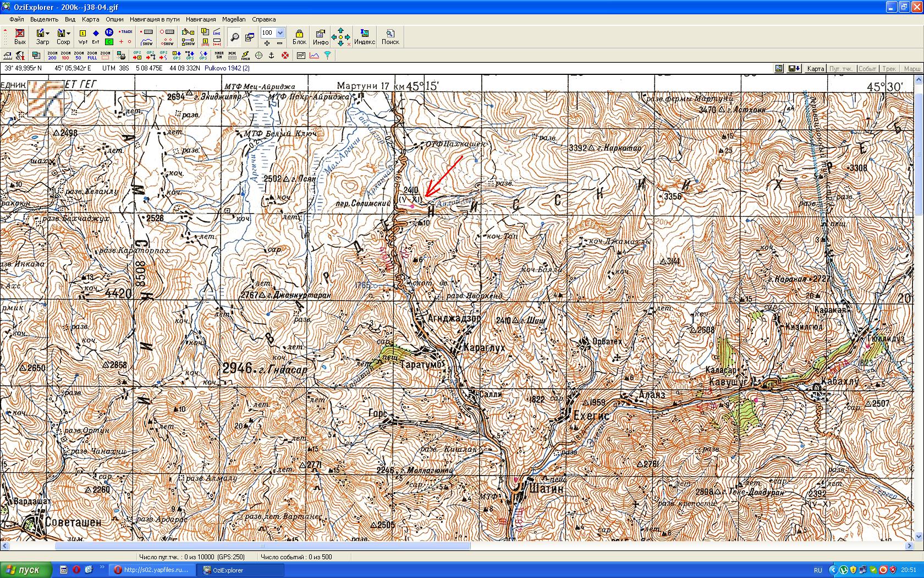Open the Magellan menu
This screenshot has width=924, height=578.
coord(234,19)
